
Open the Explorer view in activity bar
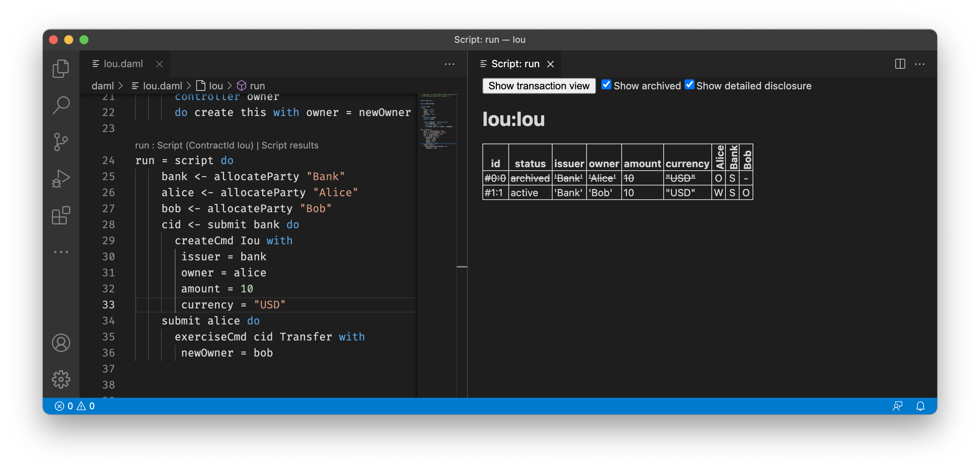pos(61,69)
